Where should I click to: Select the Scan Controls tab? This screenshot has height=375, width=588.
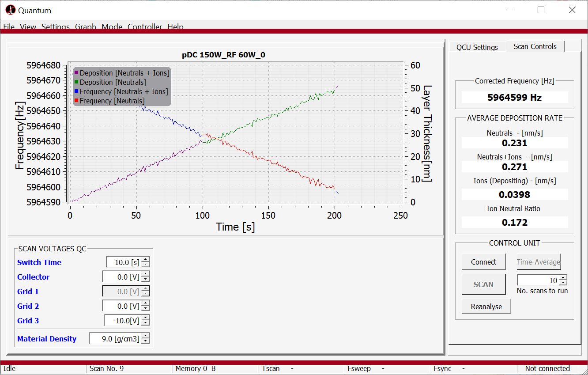coord(535,46)
